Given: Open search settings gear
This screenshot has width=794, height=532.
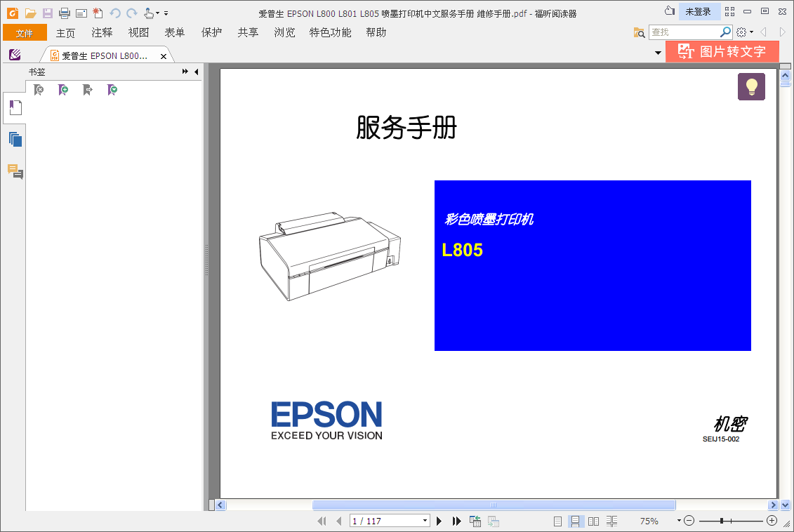Looking at the screenshot, I should pyautogui.click(x=741, y=32).
